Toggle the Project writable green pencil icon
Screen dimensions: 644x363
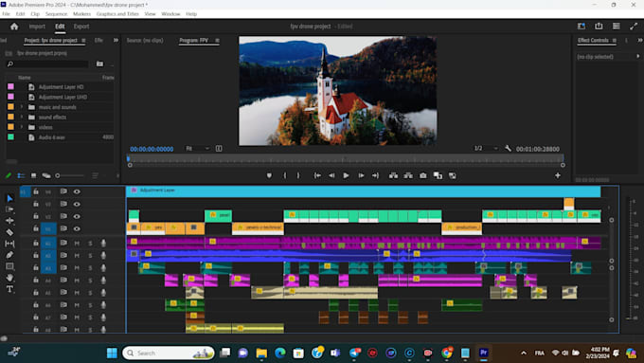[x=9, y=175]
